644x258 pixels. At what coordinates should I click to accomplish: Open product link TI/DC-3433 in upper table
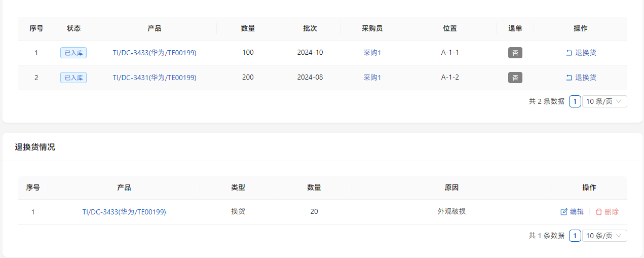pyautogui.click(x=155, y=53)
